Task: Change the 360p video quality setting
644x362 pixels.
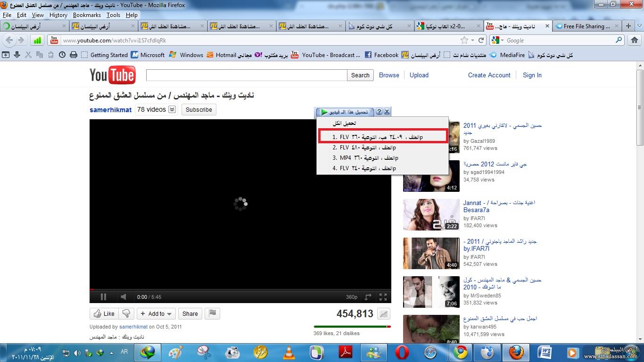Action: click(x=352, y=297)
